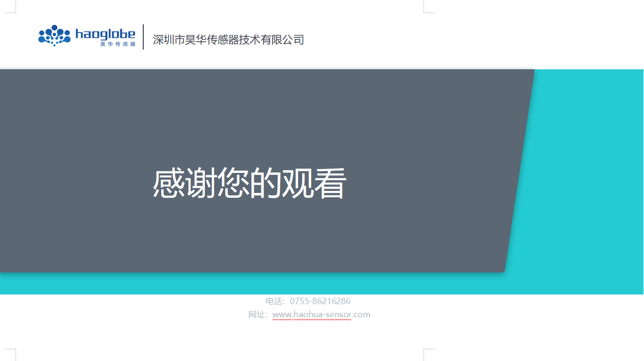Click the 电话 label in footer
Screen dimensions: 644x361
pos(274,301)
